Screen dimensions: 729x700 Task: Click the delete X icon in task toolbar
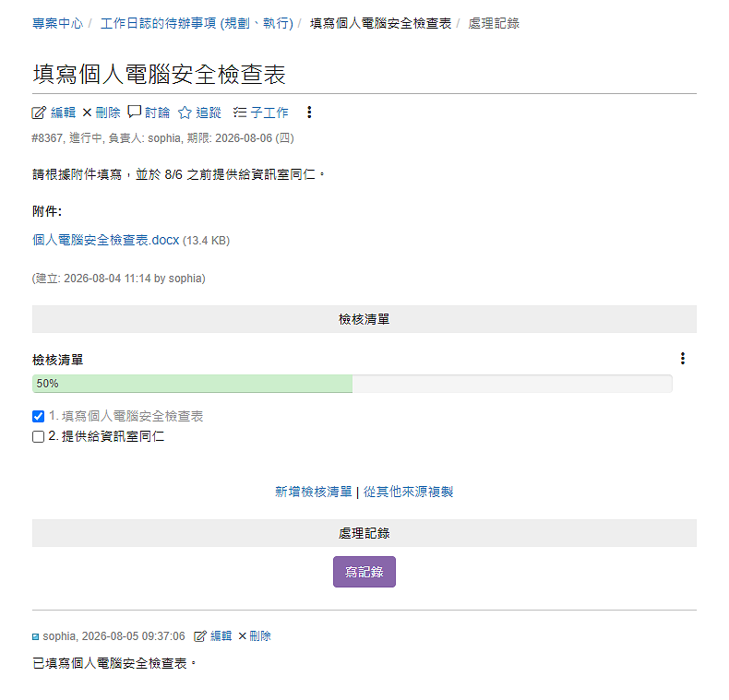pyautogui.click(x=87, y=113)
